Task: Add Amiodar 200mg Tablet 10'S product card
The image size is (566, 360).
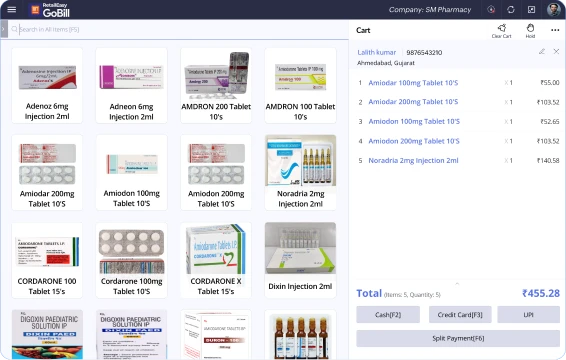Action: pos(47,173)
